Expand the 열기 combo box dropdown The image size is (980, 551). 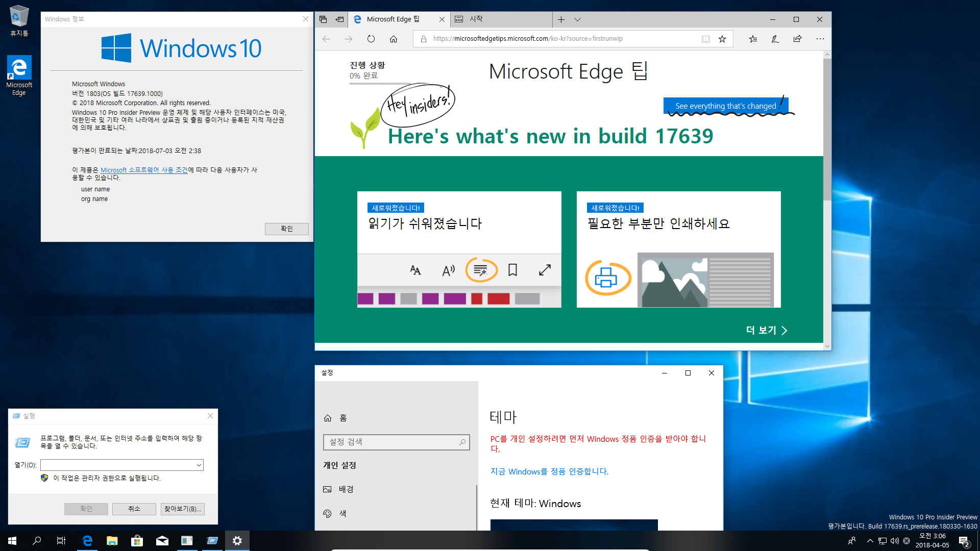[199, 465]
